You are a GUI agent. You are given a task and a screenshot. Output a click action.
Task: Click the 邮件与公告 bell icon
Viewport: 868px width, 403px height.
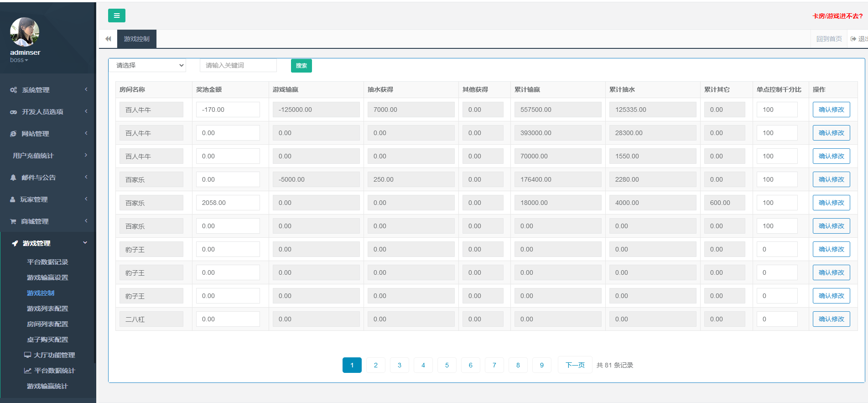point(13,178)
